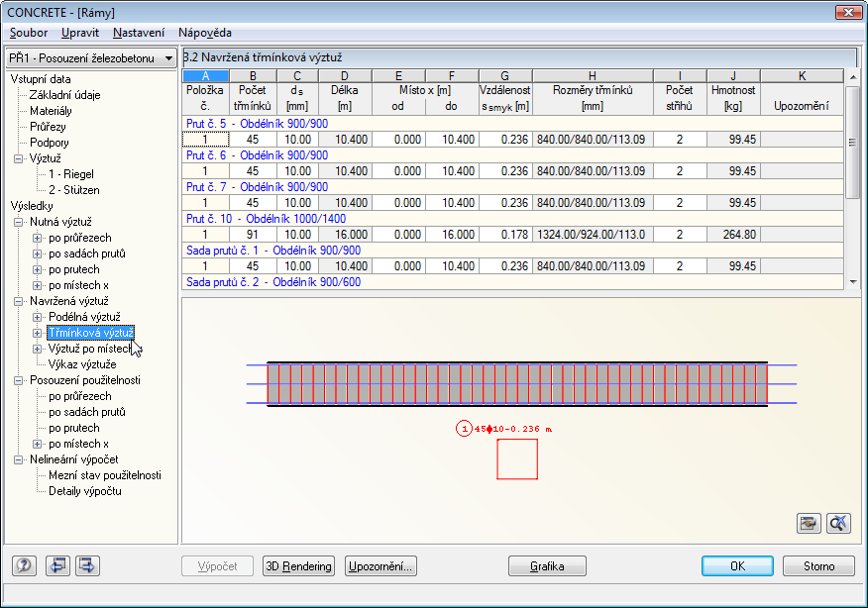Click the 'Prut č. 6 - Obdélník 900/900' row
The width and height of the screenshot is (868, 608).
[512, 155]
